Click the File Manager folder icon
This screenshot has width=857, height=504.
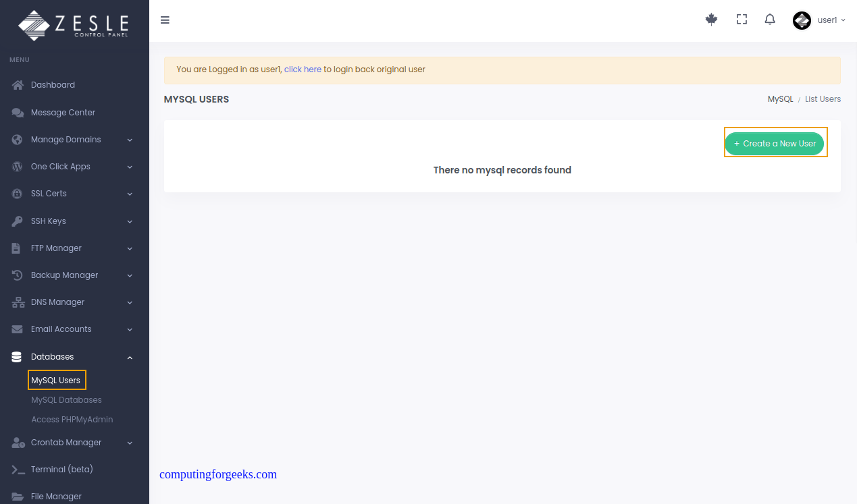point(18,497)
